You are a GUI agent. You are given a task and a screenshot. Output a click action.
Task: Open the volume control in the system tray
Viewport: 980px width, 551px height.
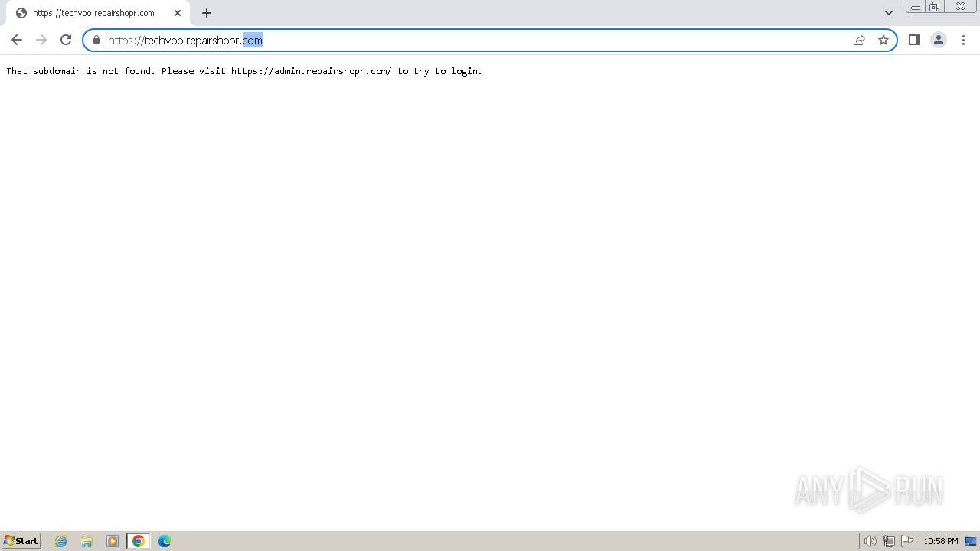coord(871,541)
